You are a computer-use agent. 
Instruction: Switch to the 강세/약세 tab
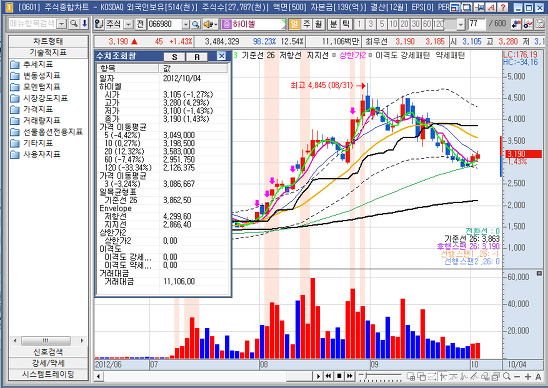[x=48, y=363]
